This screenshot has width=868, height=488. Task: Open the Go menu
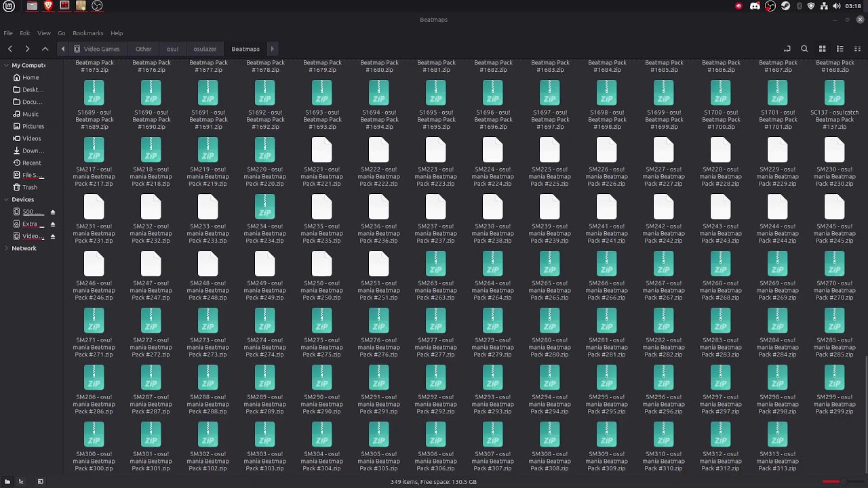62,33
